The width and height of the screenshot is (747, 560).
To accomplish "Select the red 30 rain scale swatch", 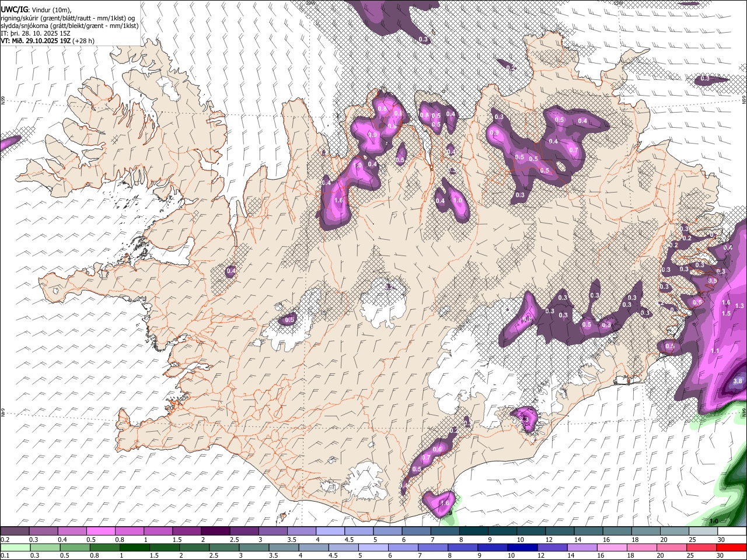I will (x=731, y=548).
